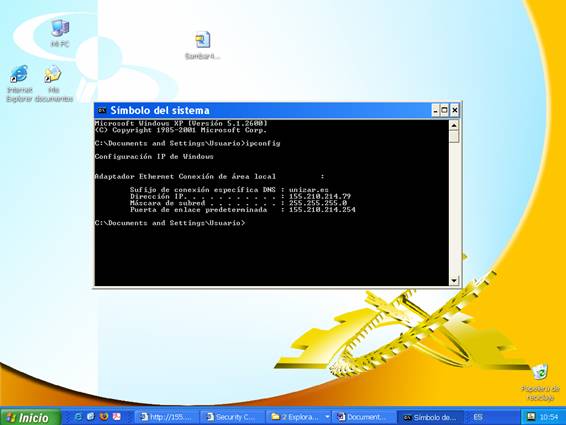This screenshot has width=566, height=425.
Task: Click the system tray icon beside the clock
Action: [531, 417]
